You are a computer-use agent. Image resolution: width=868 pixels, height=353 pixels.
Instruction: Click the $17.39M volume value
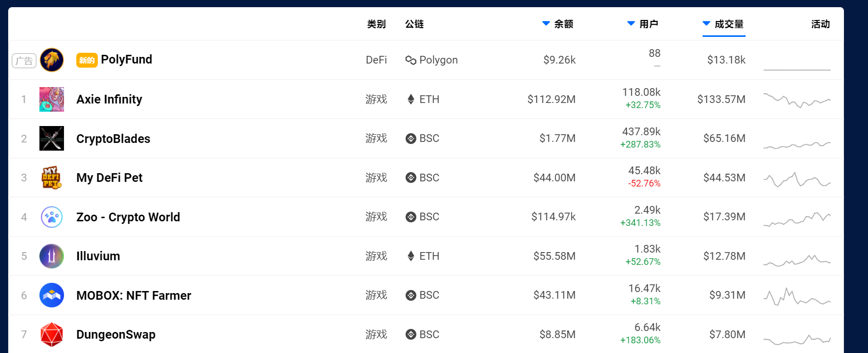click(x=724, y=217)
